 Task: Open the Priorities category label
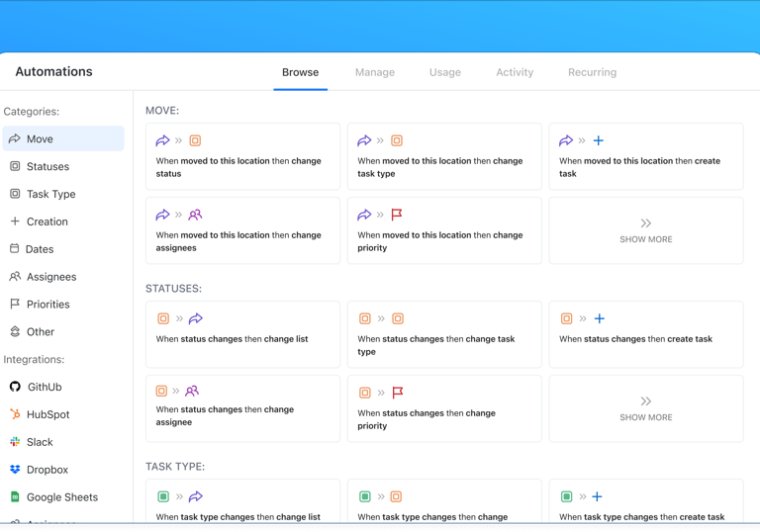(47, 305)
